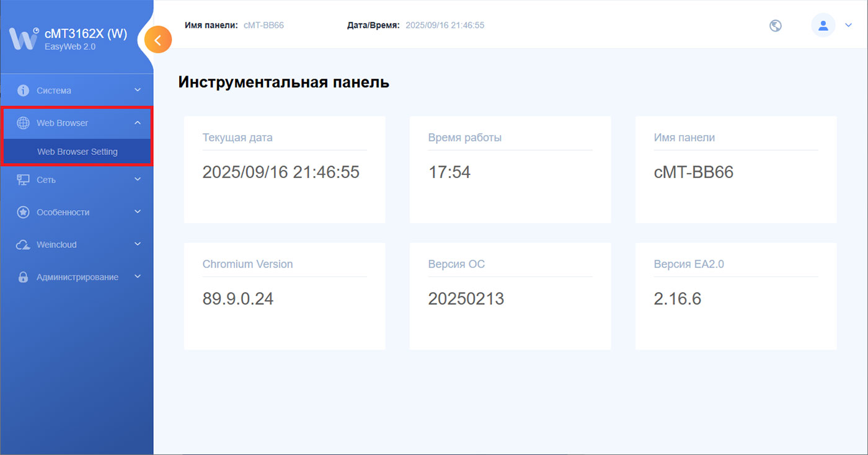
Task: Click the Chromium Version info card
Action: [285, 296]
